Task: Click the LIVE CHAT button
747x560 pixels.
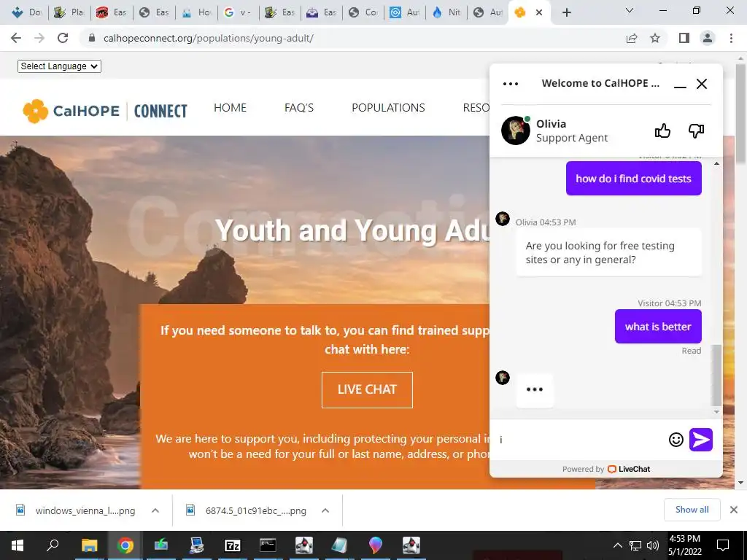Action: click(367, 389)
